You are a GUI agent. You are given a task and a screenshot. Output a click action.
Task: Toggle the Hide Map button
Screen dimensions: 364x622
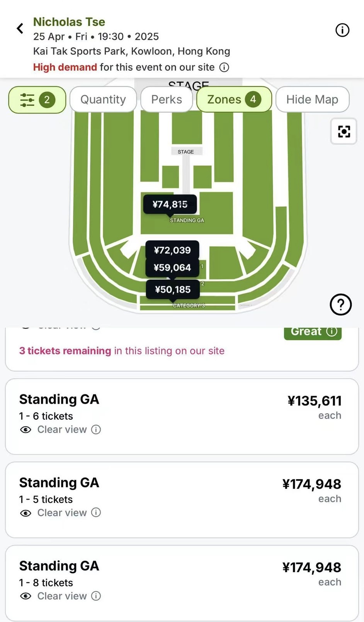coord(312,100)
